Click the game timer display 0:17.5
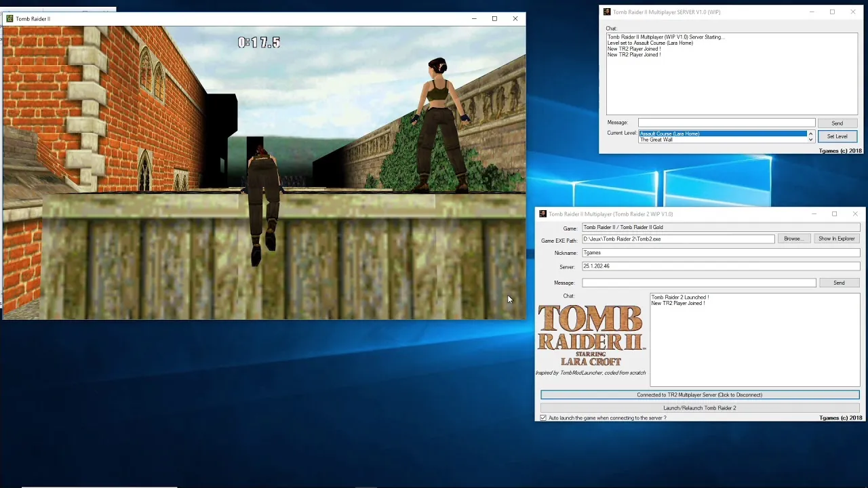 click(259, 43)
